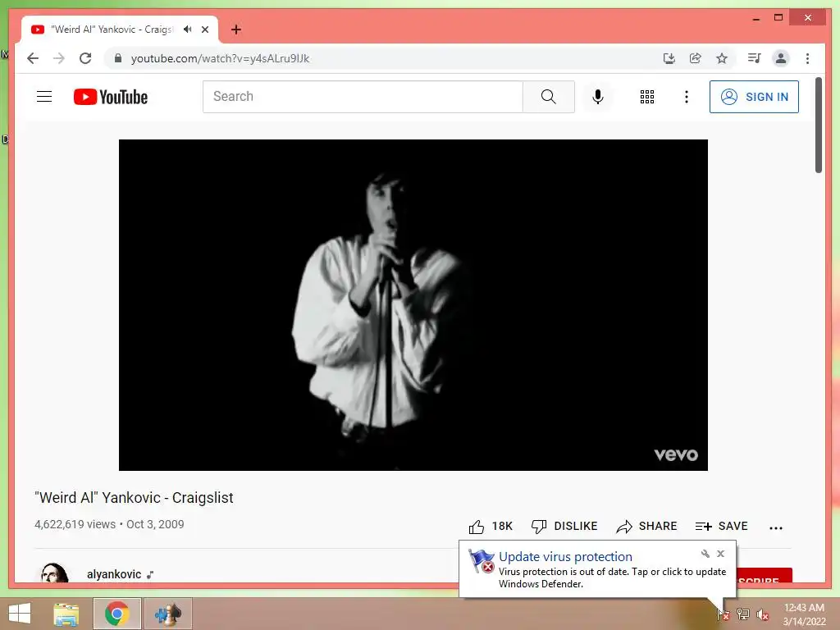
Task: Open the YouTube apps grid
Action: (647, 97)
